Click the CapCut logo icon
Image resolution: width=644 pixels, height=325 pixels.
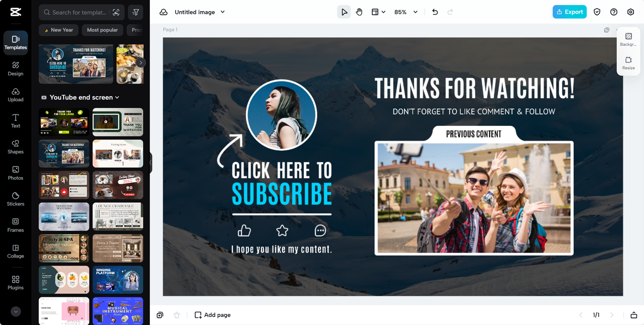click(16, 12)
